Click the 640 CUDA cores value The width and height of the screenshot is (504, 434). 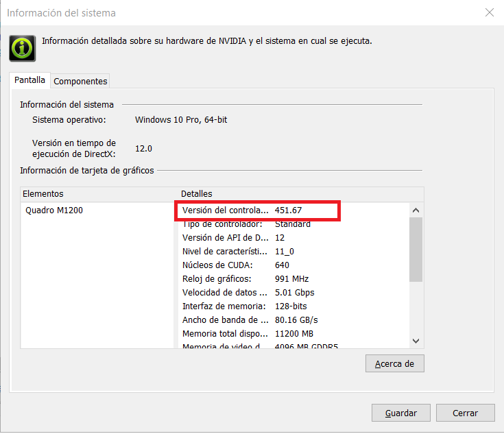(282, 265)
